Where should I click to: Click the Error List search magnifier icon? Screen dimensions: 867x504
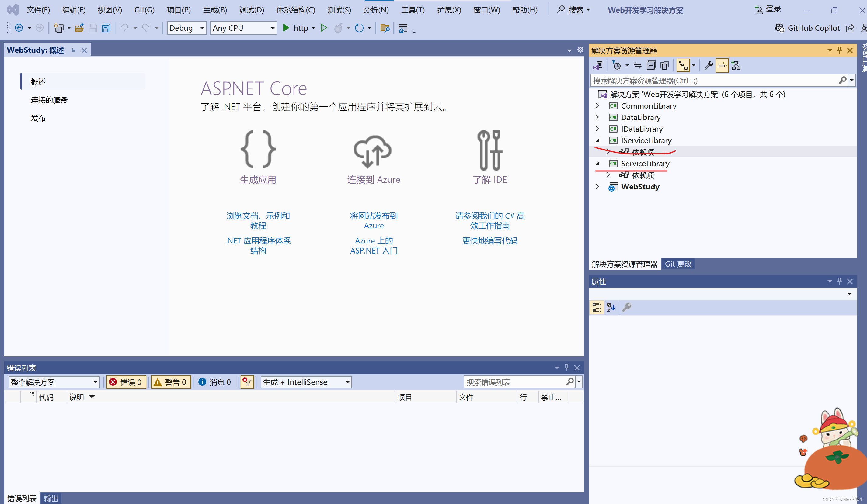570,381
